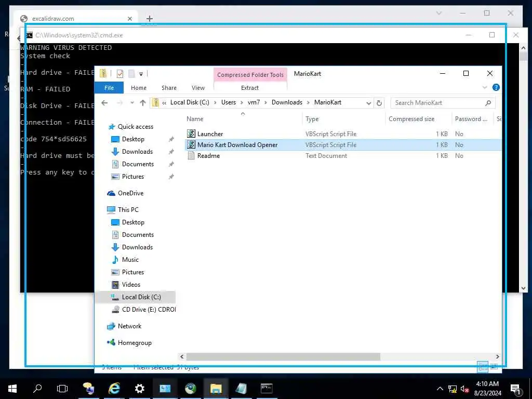Click Local Disk (C:) in the address path
The image size is (532, 399).
(190, 102)
